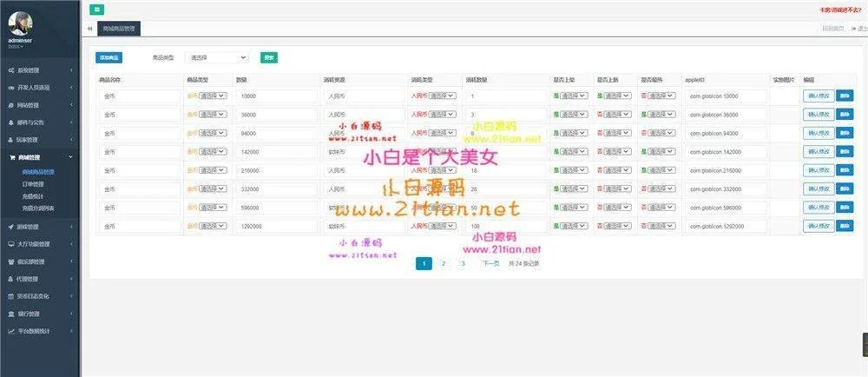Click the 数量 input field showing 142000

276,152
